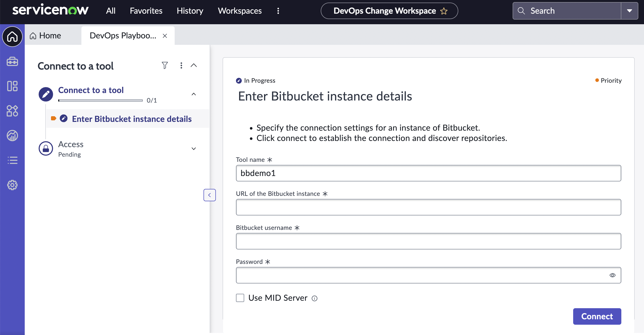Open the History menu

tap(190, 11)
